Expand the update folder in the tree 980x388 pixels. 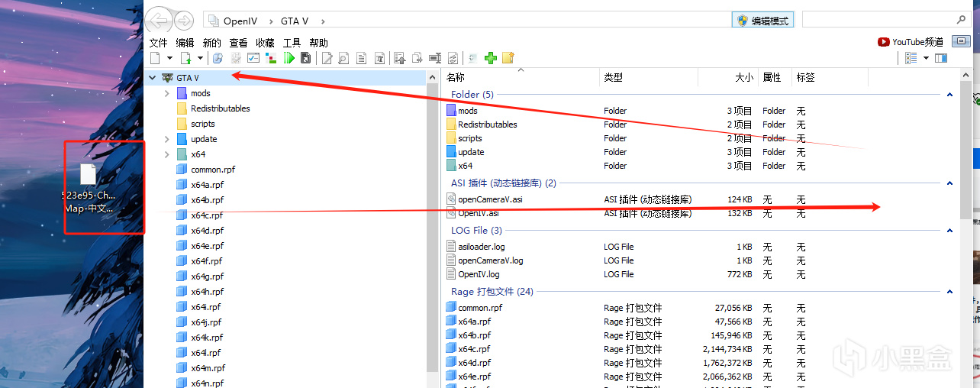coord(167,139)
